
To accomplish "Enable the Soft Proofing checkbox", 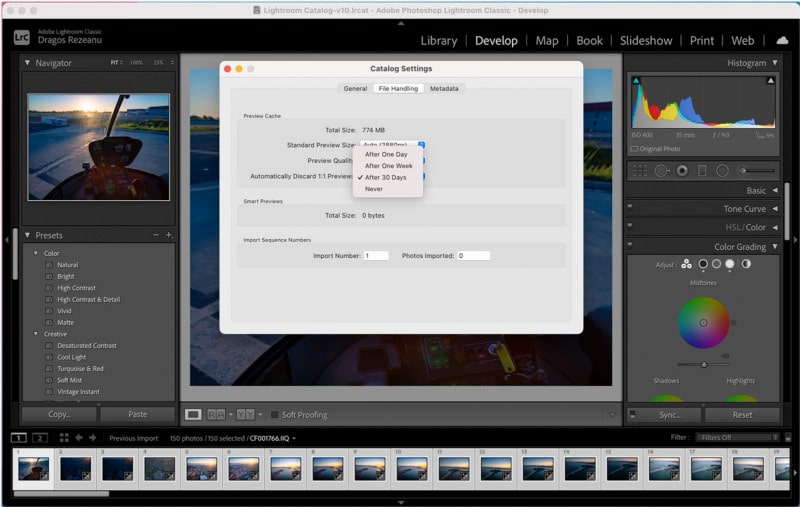I will (x=275, y=415).
